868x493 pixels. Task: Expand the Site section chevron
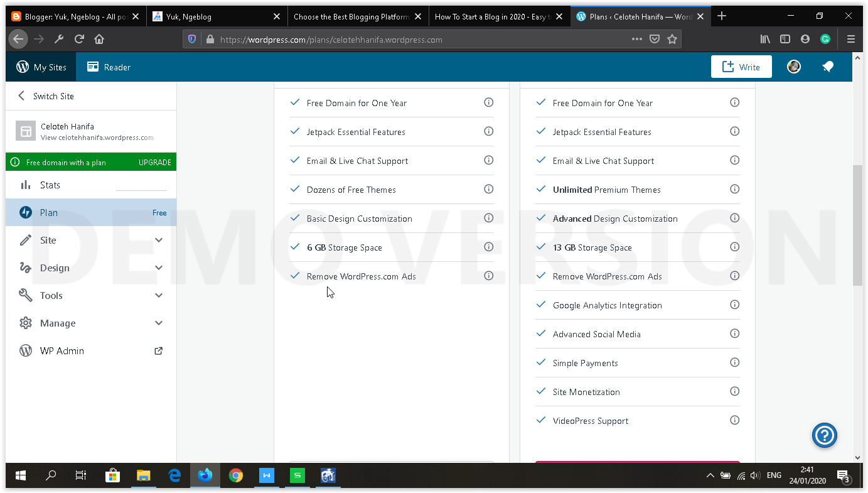point(159,241)
